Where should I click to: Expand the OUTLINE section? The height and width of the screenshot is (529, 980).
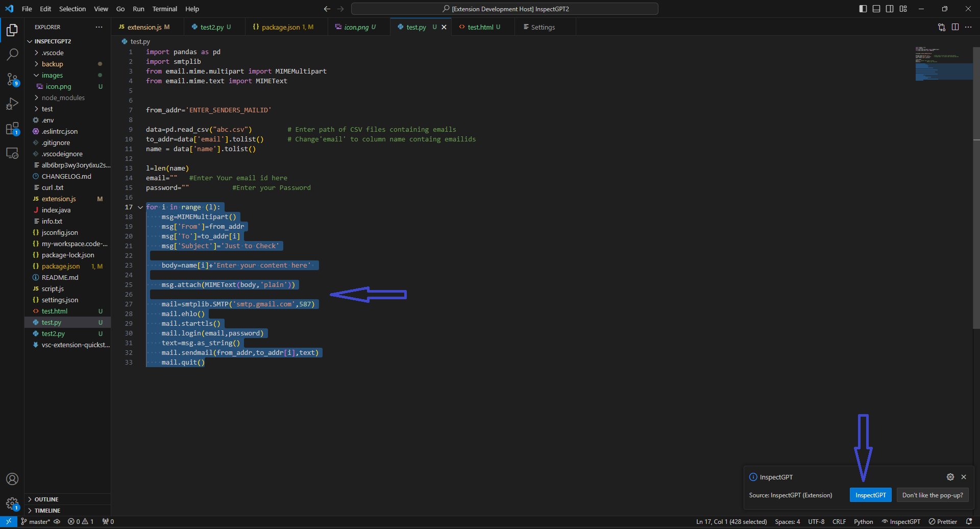point(67,499)
